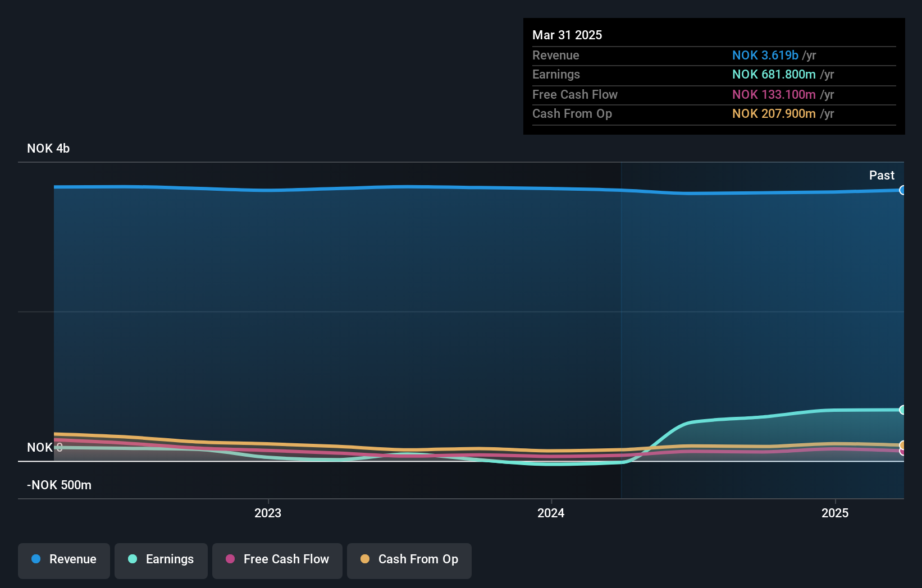The image size is (922, 588).
Task: Toggle the Earnings legend button
Action: pyautogui.click(x=161, y=561)
